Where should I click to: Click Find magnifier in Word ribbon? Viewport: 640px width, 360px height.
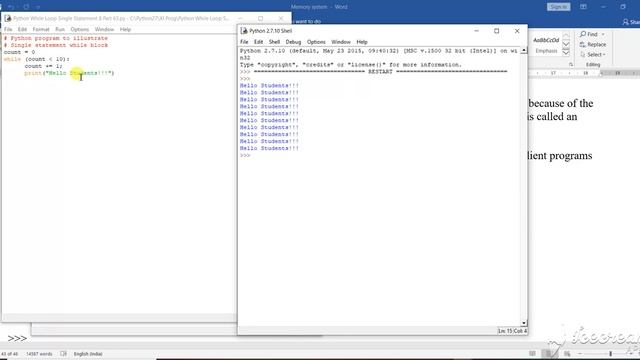pyautogui.click(x=583, y=34)
